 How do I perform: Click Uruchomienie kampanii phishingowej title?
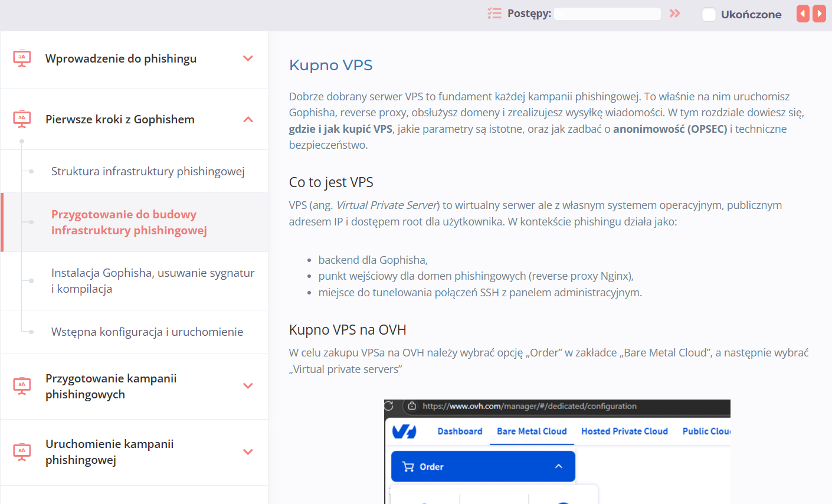110,452
